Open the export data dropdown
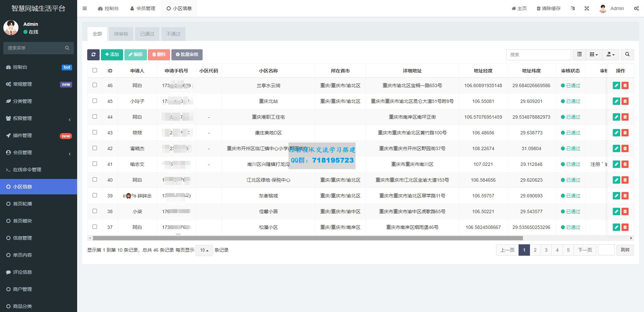 [610, 55]
